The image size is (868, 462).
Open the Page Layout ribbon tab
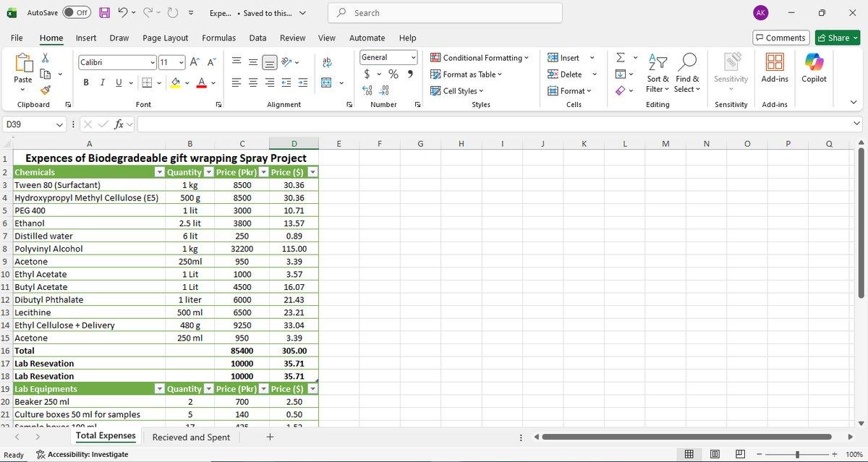coord(166,38)
